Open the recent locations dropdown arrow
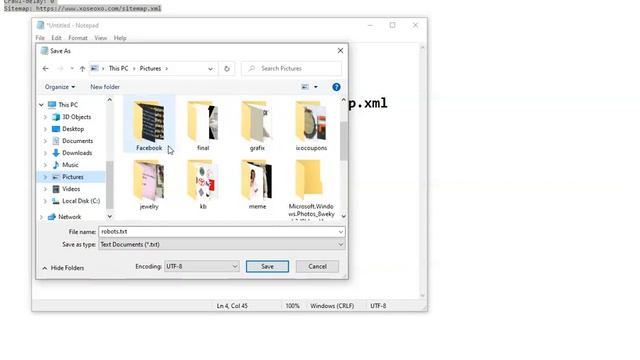This screenshot has height=360, width=640. (72, 69)
